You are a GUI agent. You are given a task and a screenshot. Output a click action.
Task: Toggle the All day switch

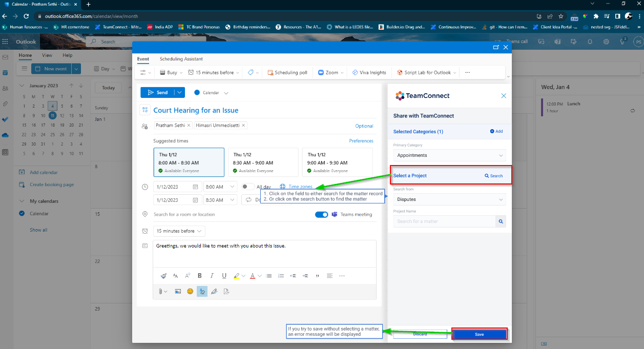pos(248,187)
